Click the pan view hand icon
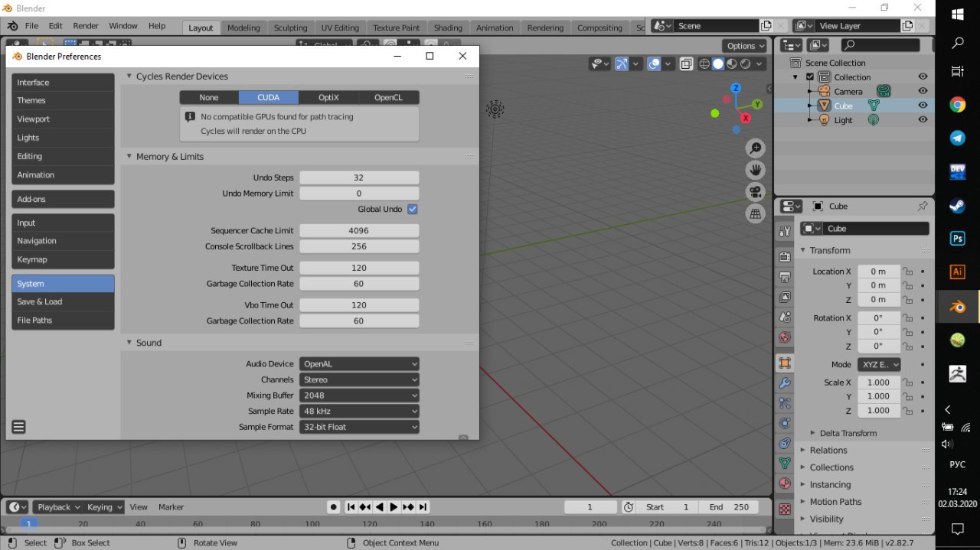This screenshot has width=980, height=550. click(x=756, y=170)
